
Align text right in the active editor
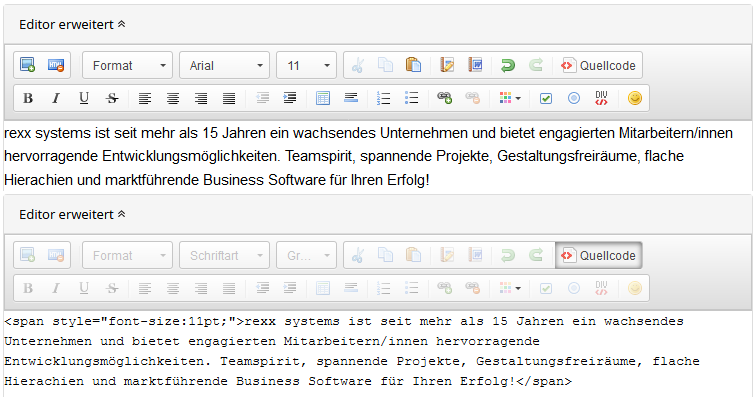pos(201,98)
